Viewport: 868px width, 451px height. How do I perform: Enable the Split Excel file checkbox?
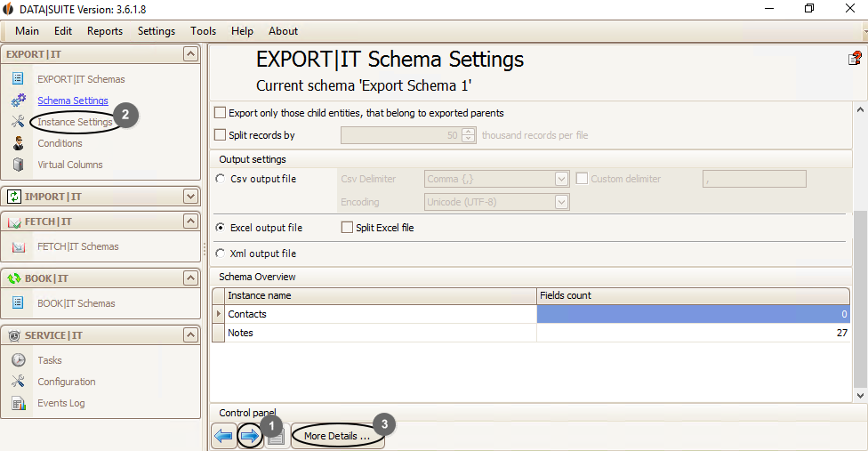(x=347, y=228)
